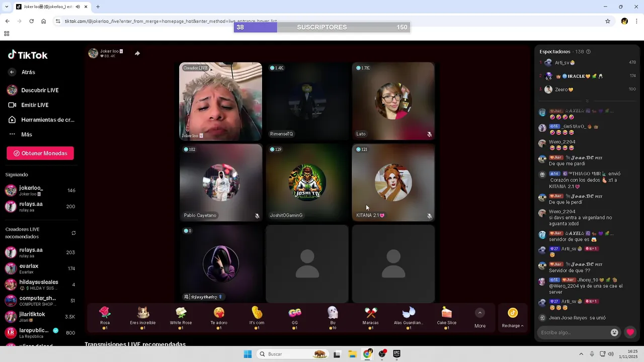Select KITANA 2.1 guest avatar
Image resolution: width=644 pixels, height=362 pixels.
[393, 183]
